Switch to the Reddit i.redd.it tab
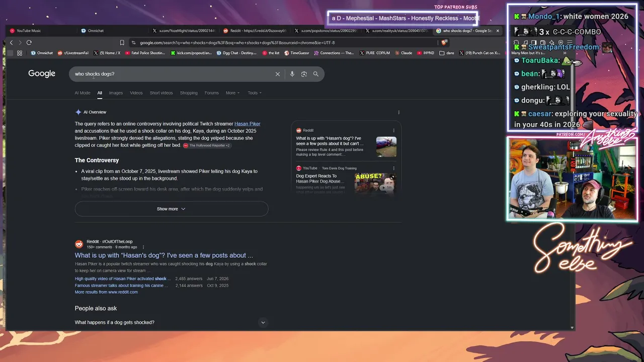 point(255,31)
